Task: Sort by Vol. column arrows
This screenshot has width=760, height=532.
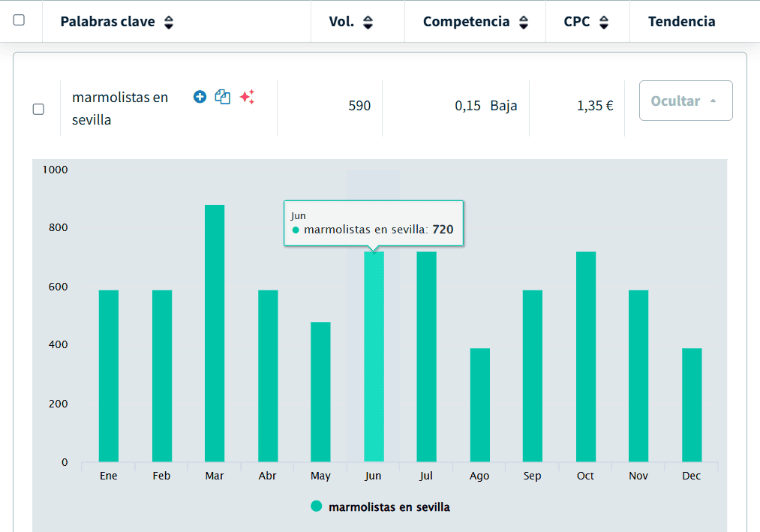Action: click(368, 23)
